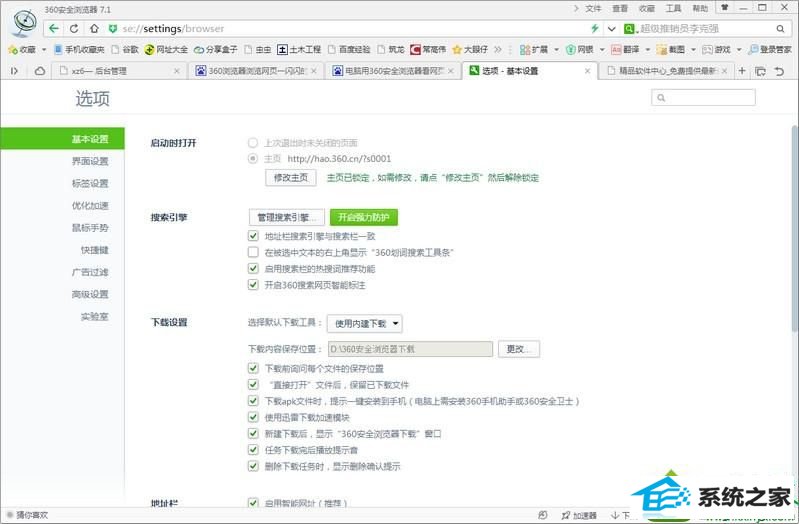Image resolution: width=799 pixels, height=524 pixels.
Task: Click the restore closed tab undo icon
Action: click(779, 71)
